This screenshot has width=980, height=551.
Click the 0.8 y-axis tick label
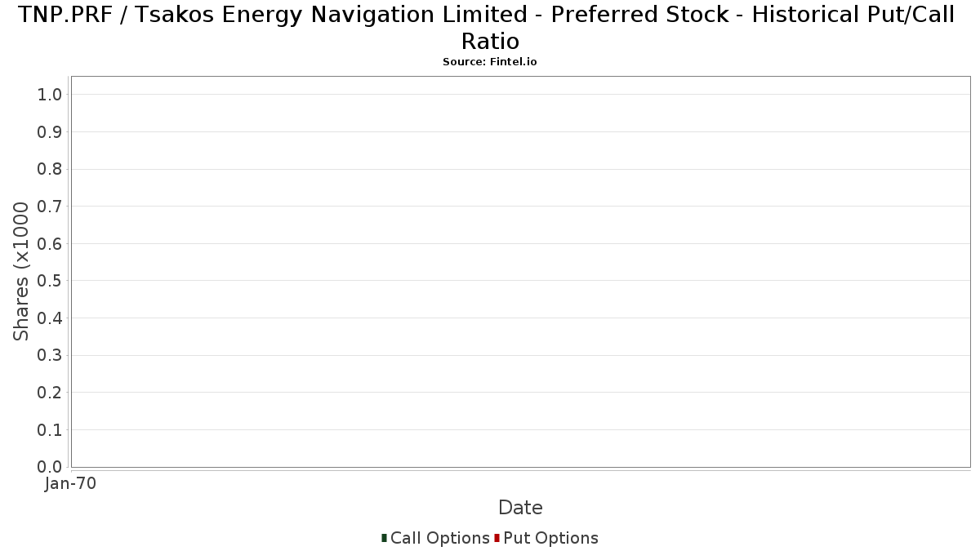click(50, 169)
